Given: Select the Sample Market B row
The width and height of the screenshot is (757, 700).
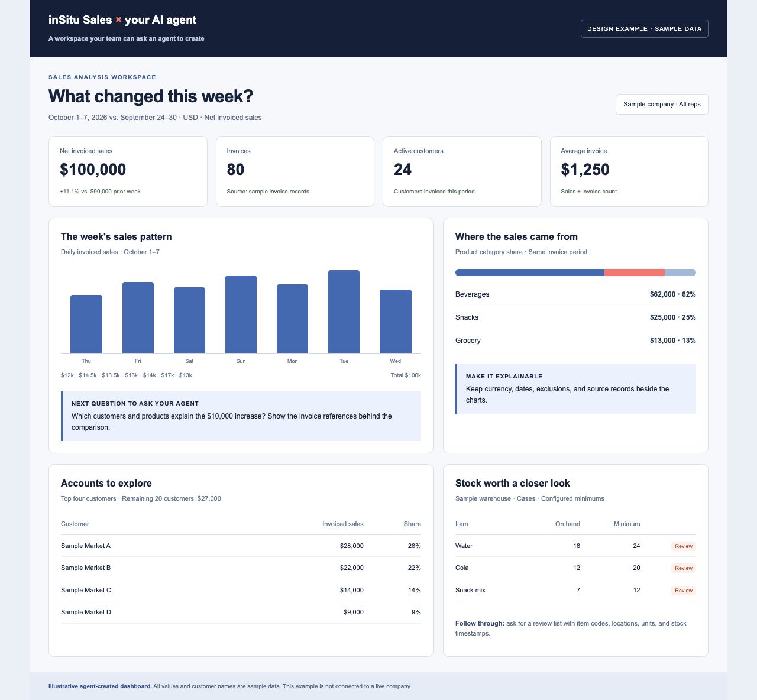Looking at the screenshot, I should tap(241, 568).
